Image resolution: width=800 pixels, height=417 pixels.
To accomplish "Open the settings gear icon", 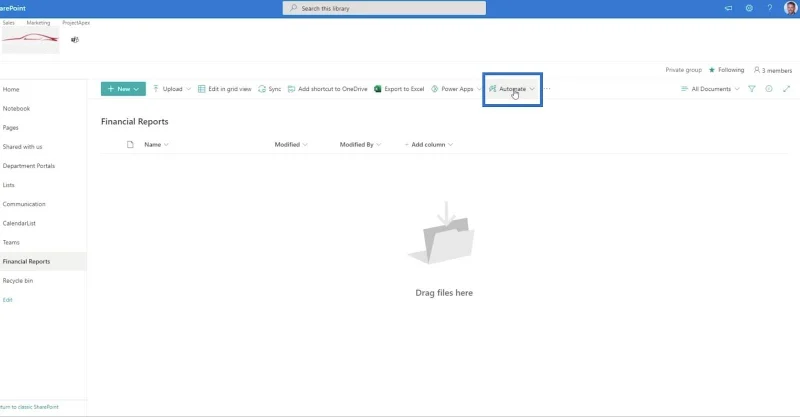I will coord(749,8).
